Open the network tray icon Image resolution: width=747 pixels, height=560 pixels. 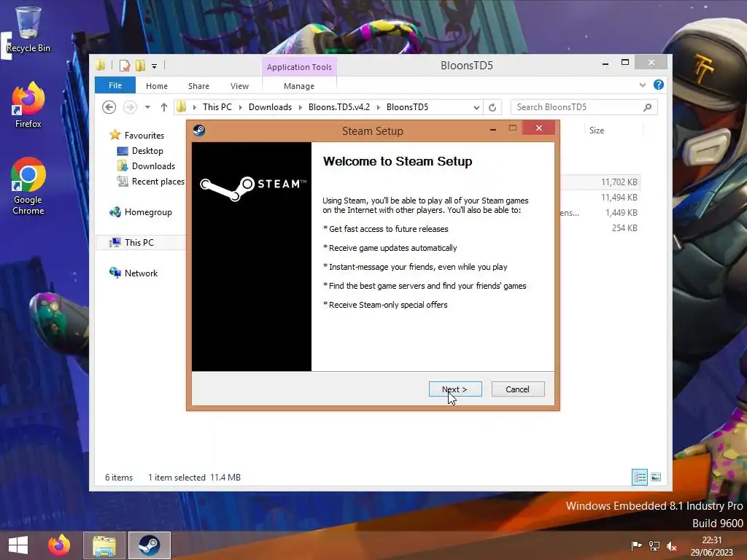654,545
